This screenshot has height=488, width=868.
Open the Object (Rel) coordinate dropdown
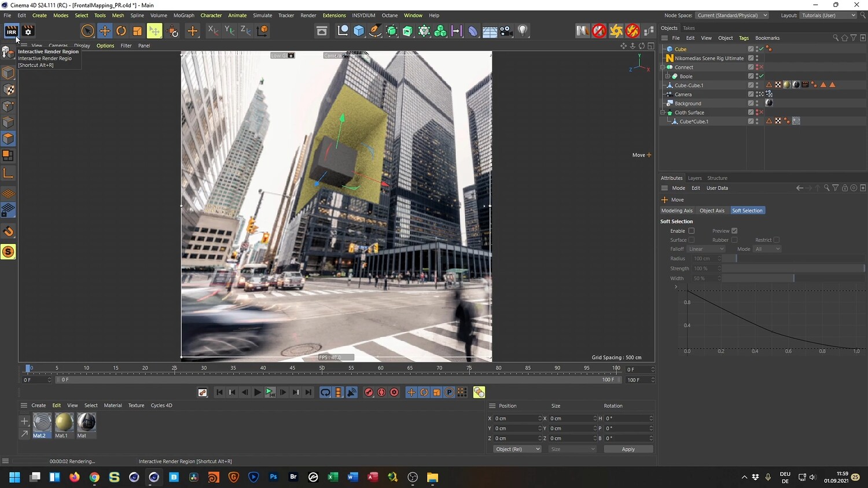pos(517,449)
